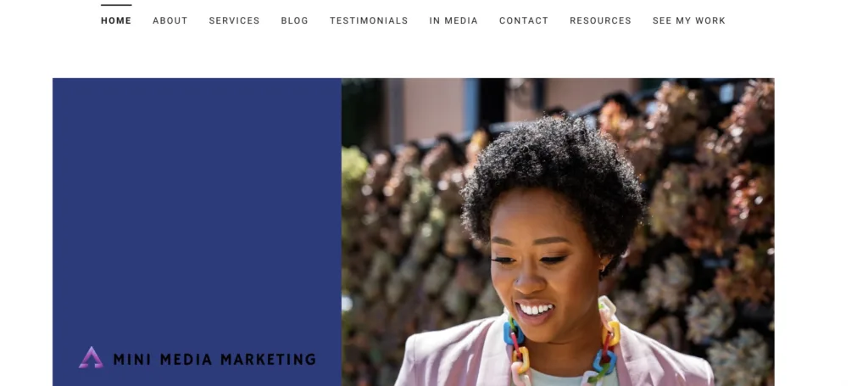The image size is (868, 386).
Task: Go to the ABOUT page
Action: pos(170,20)
